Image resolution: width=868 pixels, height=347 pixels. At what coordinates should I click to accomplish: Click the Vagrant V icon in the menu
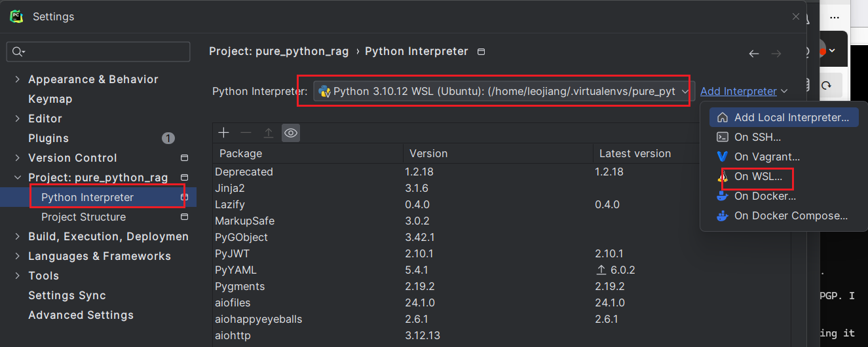pos(723,156)
